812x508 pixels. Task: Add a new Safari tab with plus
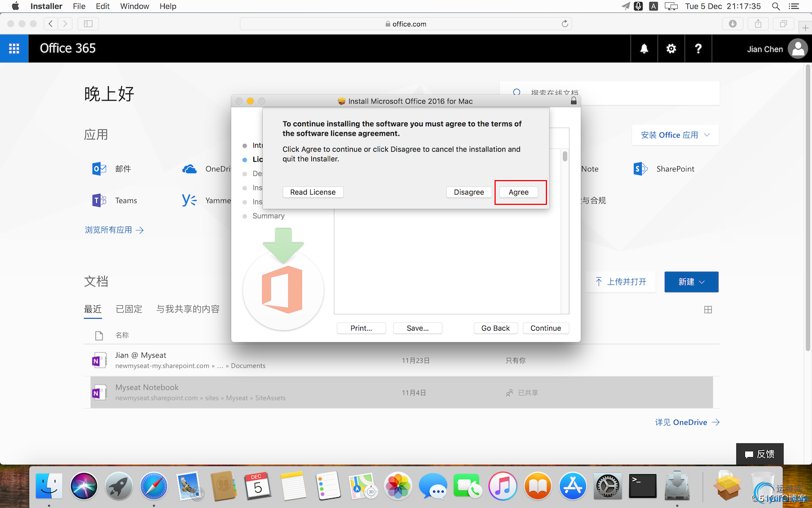(x=805, y=28)
